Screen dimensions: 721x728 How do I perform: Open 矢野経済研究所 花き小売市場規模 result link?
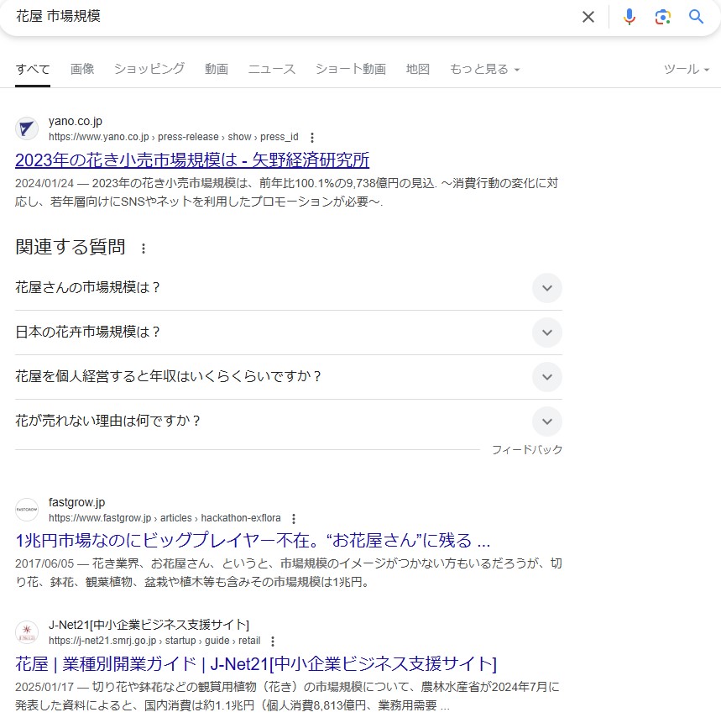click(192, 160)
